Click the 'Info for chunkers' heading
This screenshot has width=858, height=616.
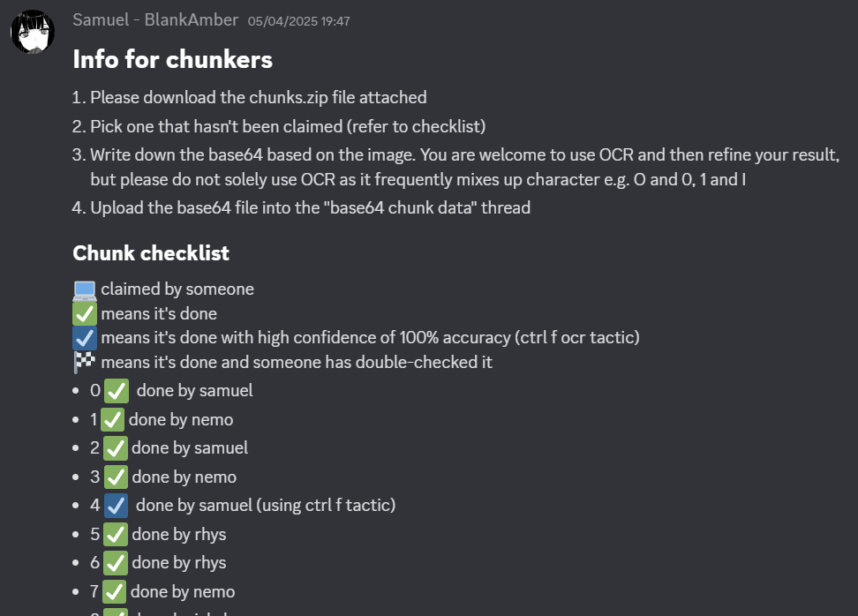click(x=172, y=59)
